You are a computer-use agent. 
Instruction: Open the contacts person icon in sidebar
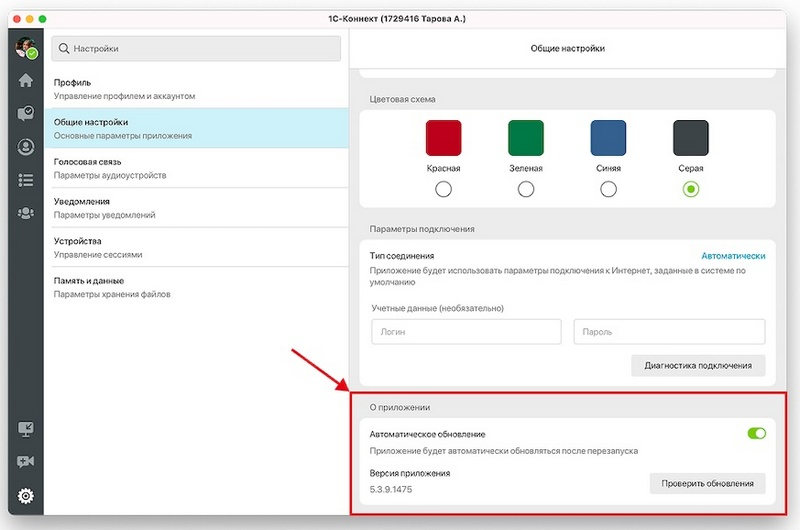coord(26,147)
